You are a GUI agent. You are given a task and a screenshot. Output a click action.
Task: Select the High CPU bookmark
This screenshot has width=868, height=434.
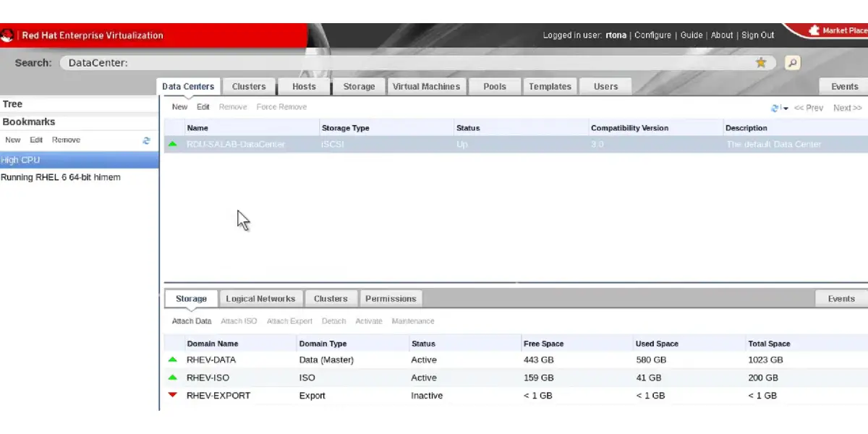point(80,160)
